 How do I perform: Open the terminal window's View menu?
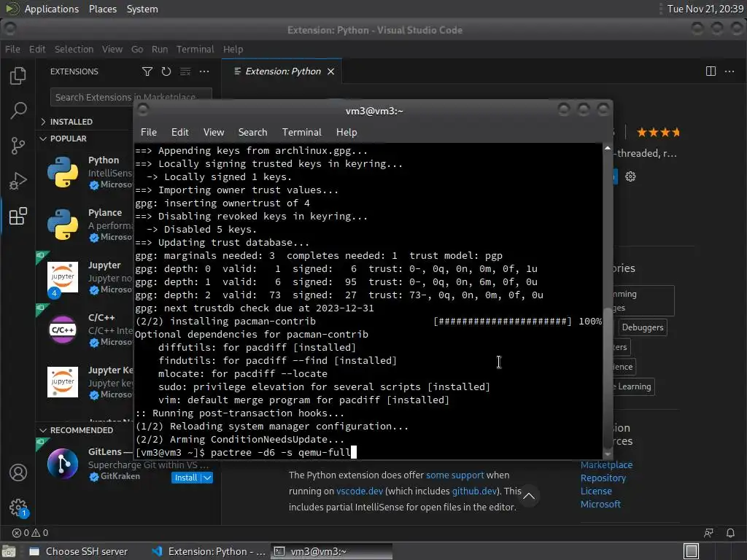tap(214, 133)
